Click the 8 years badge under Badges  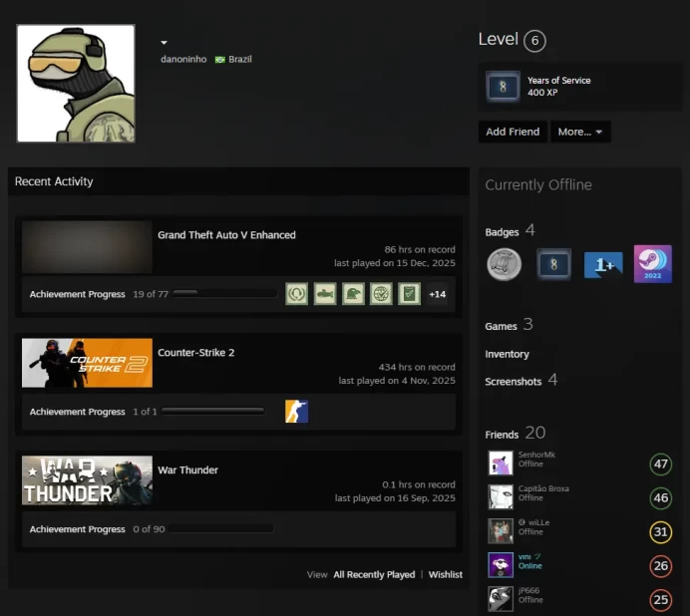click(553, 264)
